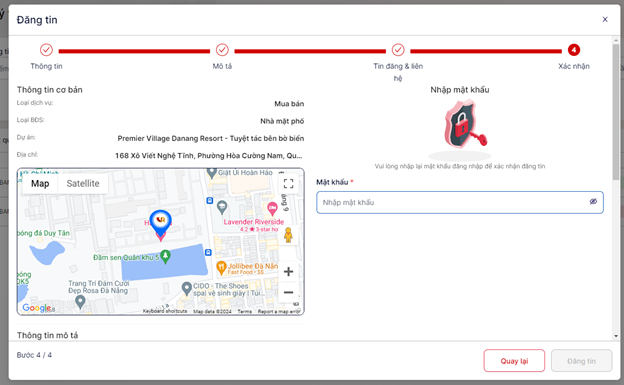Click the Quay lại button
The width and height of the screenshot is (624, 385).
coord(514,361)
